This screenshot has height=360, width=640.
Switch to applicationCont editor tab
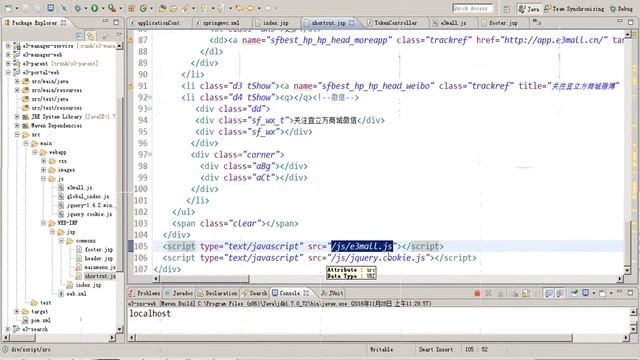[158, 23]
